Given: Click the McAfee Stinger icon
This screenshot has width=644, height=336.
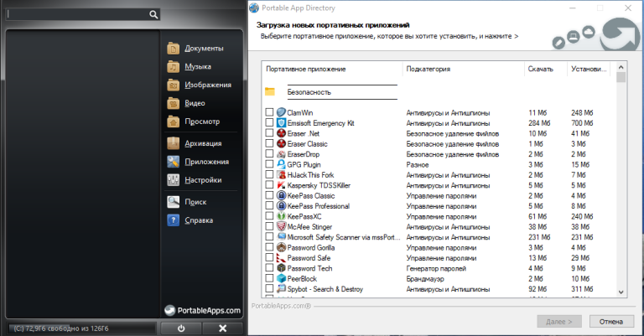Looking at the screenshot, I should tap(281, 227).
